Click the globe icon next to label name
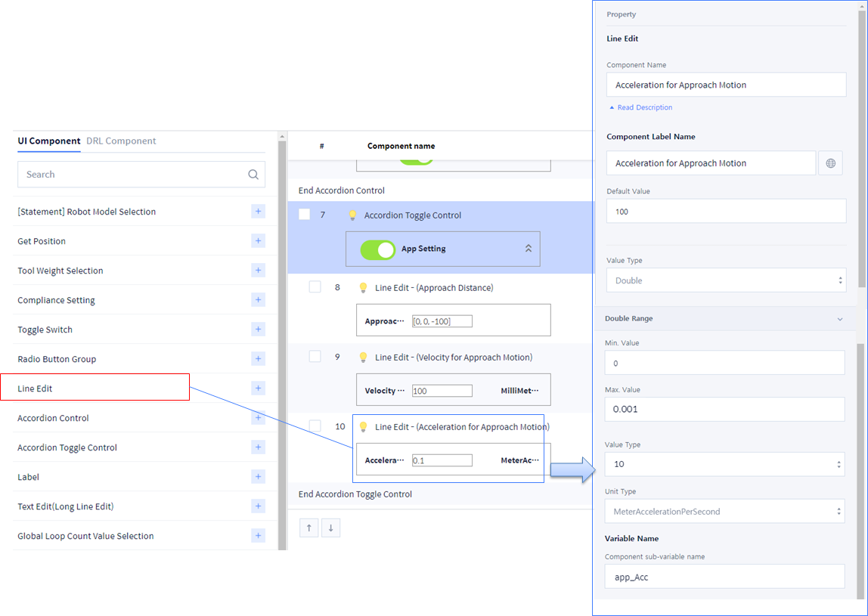The height and width of the screenshot is (616, 868). [x=830, y=163]
